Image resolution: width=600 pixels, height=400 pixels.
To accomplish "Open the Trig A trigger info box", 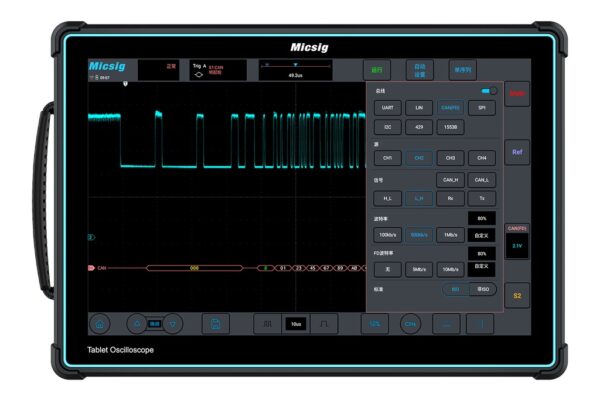I will click(x=218, y=70).
